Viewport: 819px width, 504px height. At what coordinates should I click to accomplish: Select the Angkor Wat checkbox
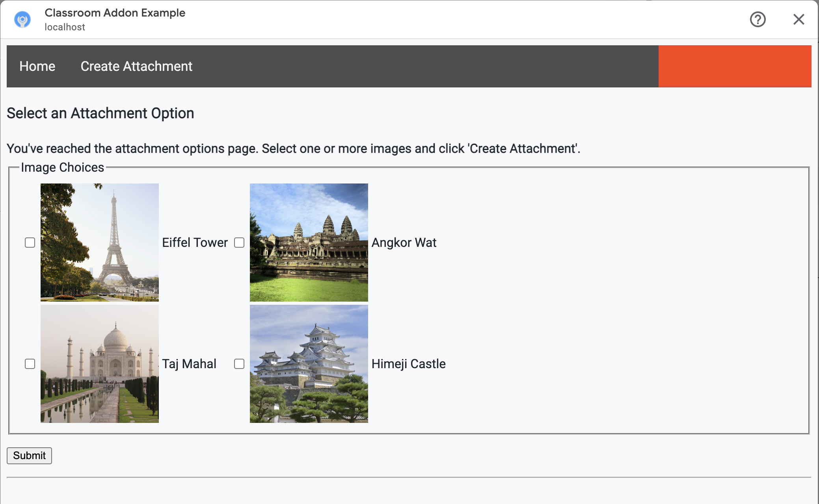[239, 242]
